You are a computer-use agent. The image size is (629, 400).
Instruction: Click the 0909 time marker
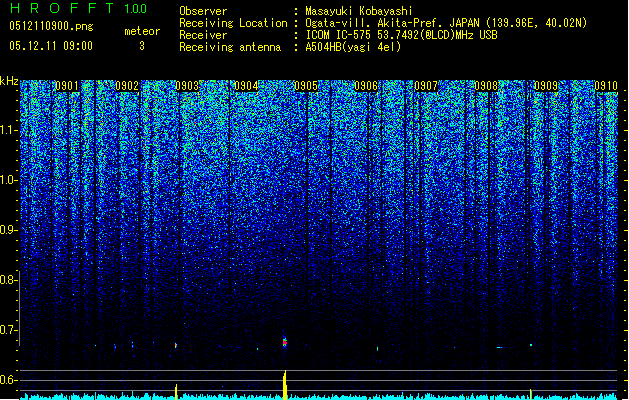click(546, 86)
